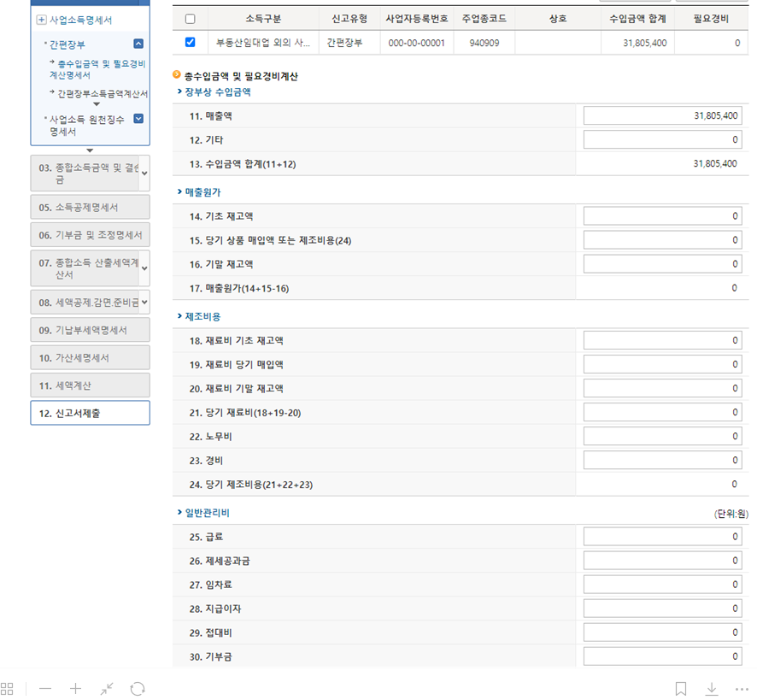Uncheck the 부동산임대업 income row checkbox
This screenshot has height=700, width=757.
click(190, 42)
